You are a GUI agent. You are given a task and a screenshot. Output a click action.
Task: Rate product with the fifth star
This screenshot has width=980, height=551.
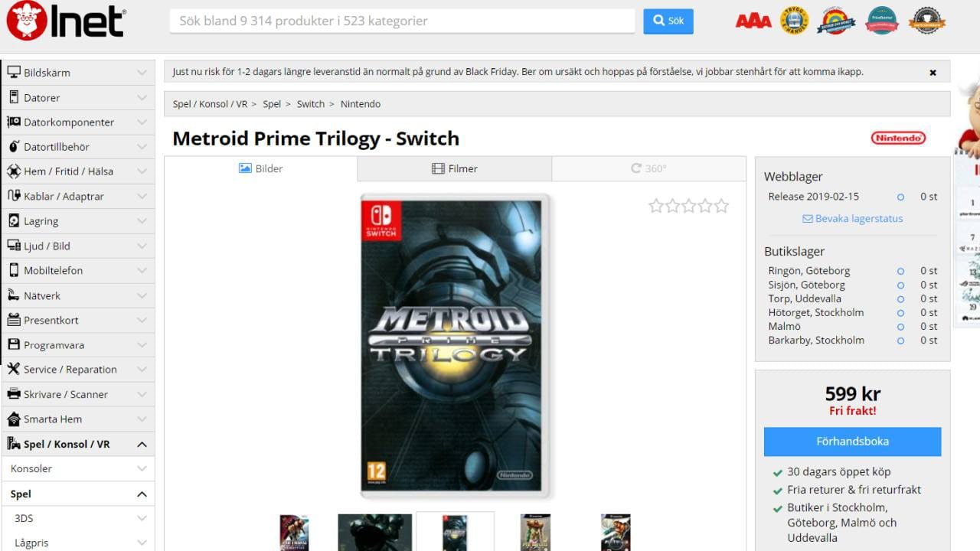point(721,205)
